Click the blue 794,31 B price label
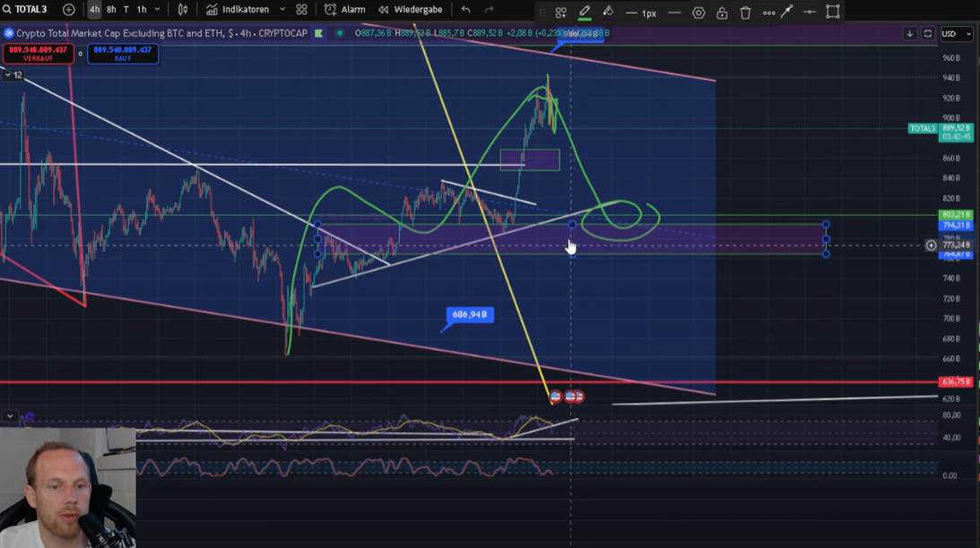This screenshot has height=548, width=980. (956, 225)
